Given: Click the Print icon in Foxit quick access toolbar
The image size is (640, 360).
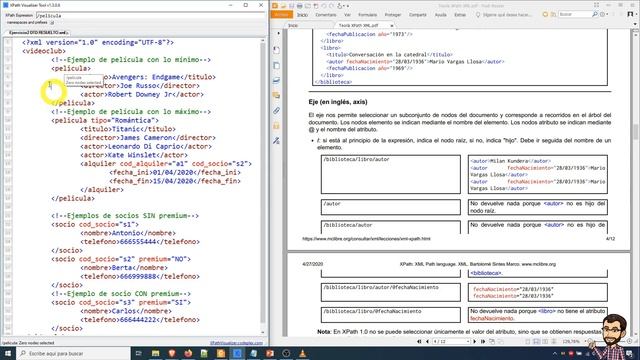Looking at the screenshot, I should click(x=300, y=6).
